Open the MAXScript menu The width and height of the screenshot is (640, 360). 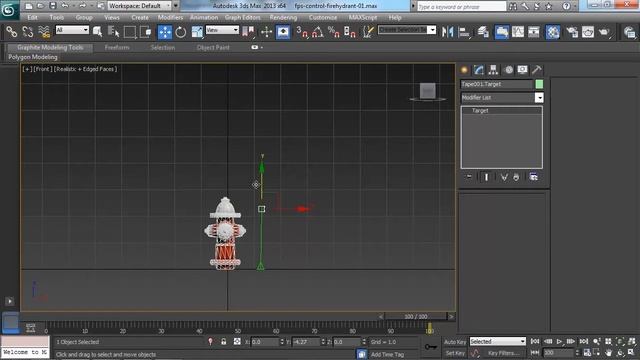(363, 18)
